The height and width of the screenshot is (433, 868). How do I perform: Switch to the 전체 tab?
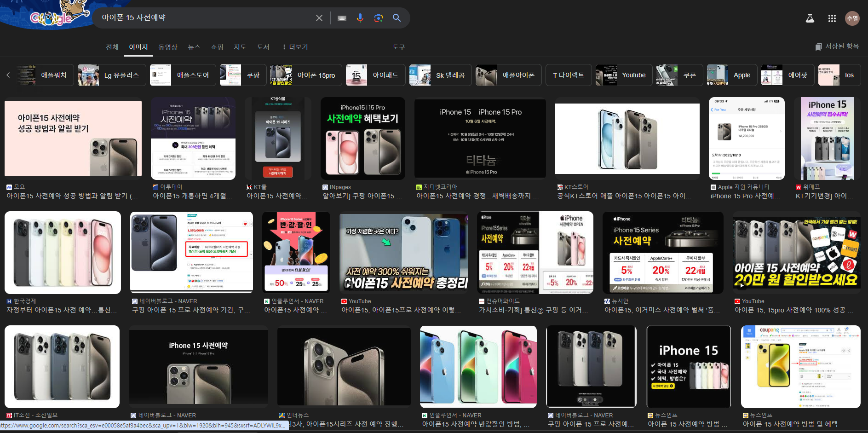coord(112,47)
